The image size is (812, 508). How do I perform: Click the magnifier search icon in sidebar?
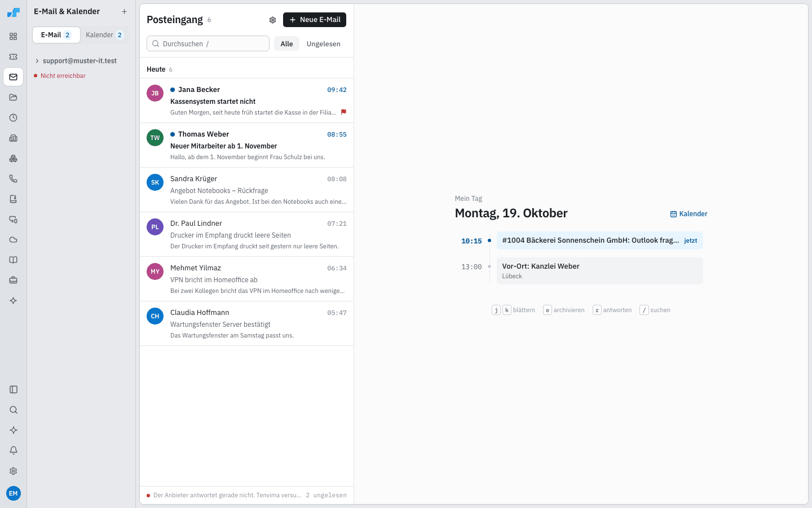pos(14,410)
